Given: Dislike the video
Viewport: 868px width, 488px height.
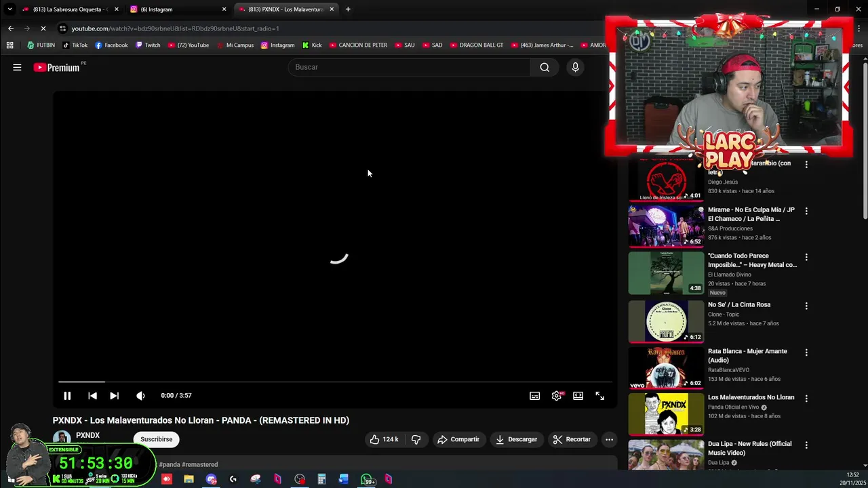Looking at the screenshot, I should 416,439.
